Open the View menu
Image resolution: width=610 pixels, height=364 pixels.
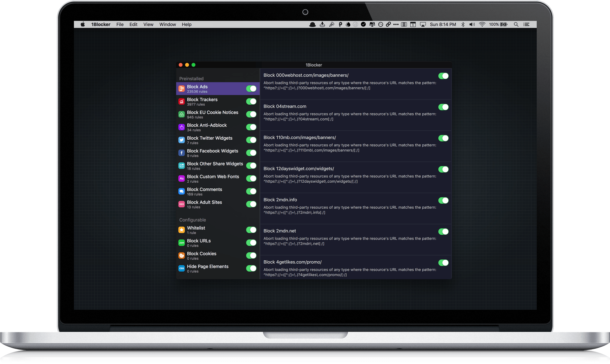pyautogui.click(x=148, y=24)
